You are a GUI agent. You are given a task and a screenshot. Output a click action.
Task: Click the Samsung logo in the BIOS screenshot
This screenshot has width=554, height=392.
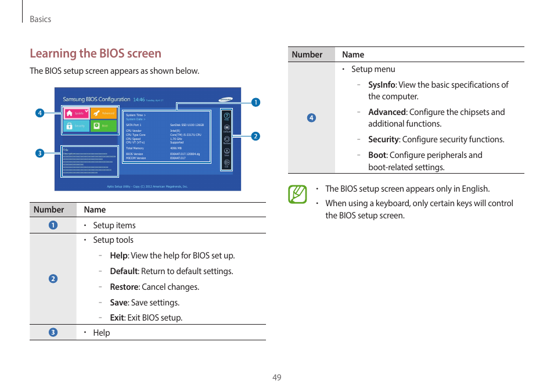(x=225, y=99)
